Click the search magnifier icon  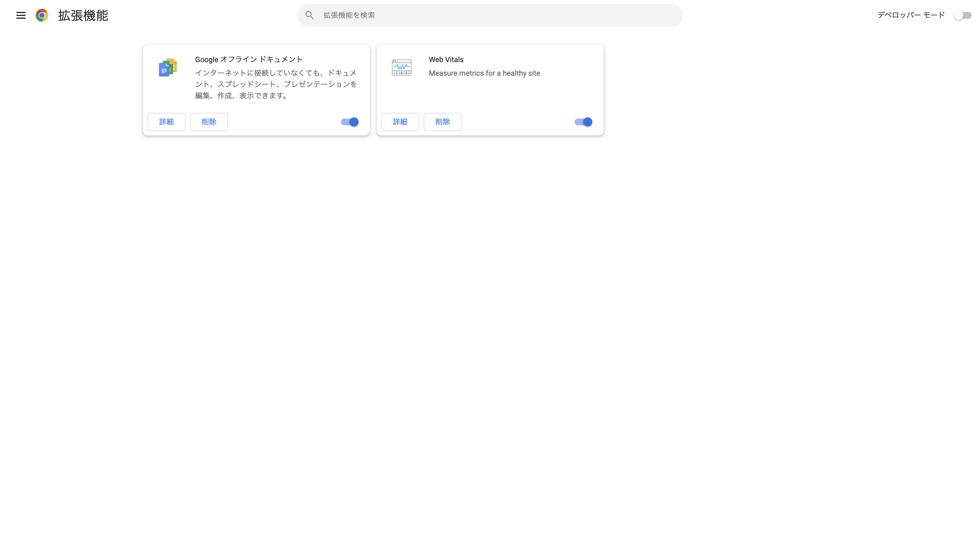point(310,15)
